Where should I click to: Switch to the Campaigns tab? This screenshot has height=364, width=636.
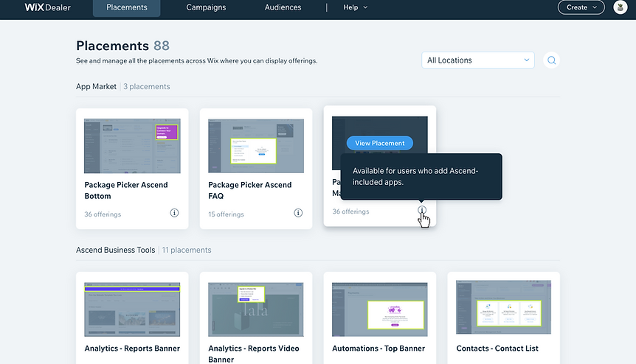[206, 7]
